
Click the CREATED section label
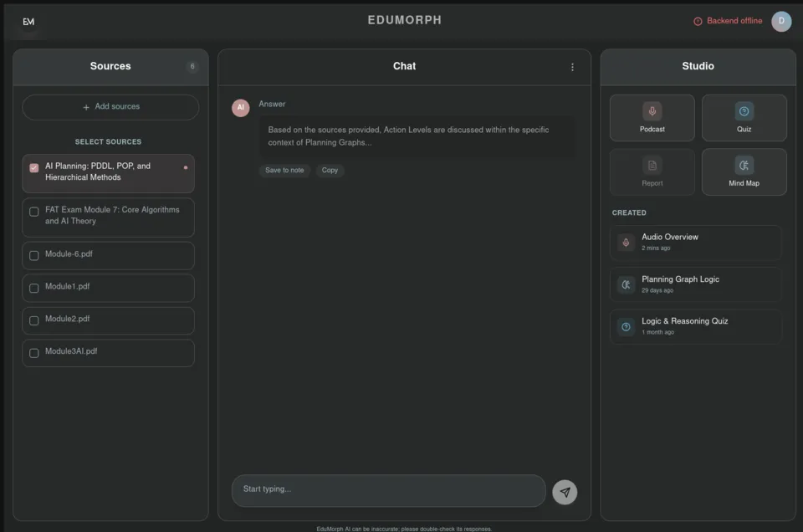pos(629,212)
